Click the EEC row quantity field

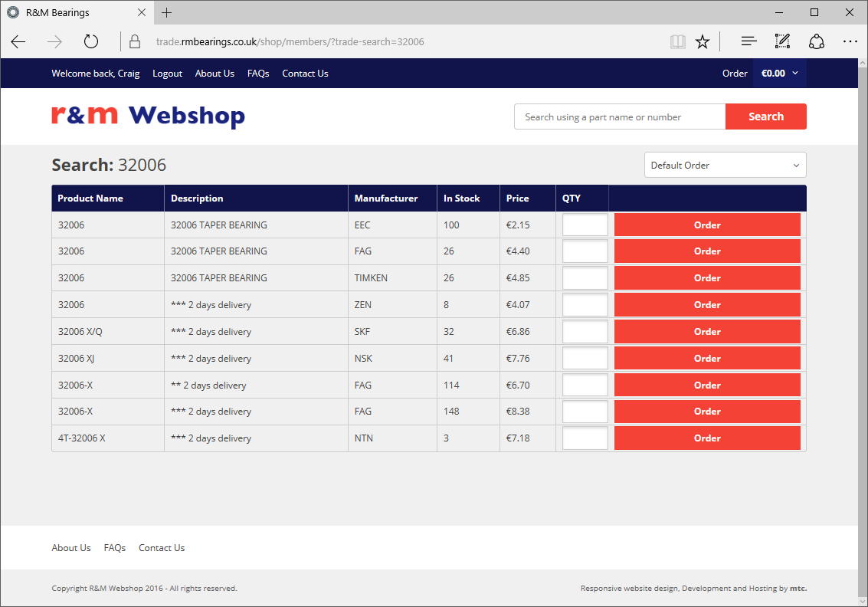[585, 225]
